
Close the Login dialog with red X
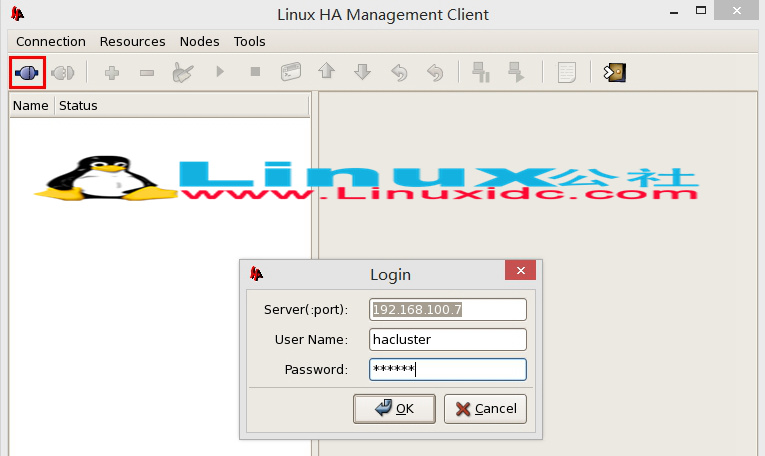click(x=519, y=273)
